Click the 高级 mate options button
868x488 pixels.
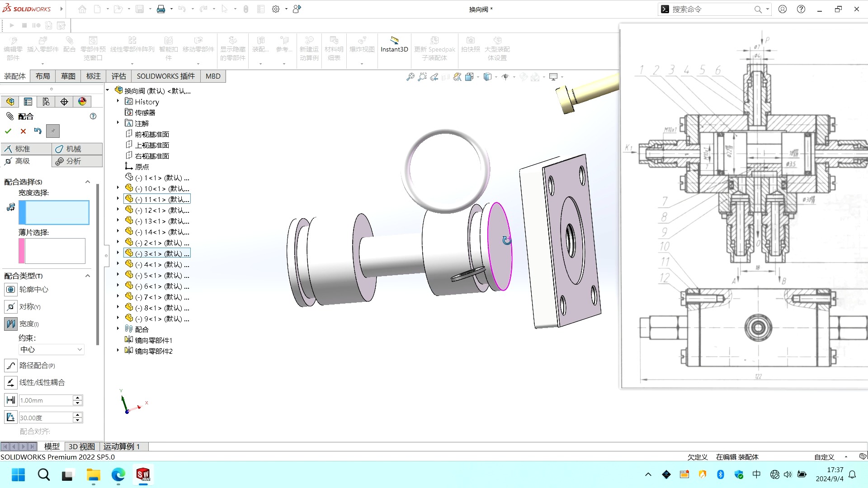[24, 160]
